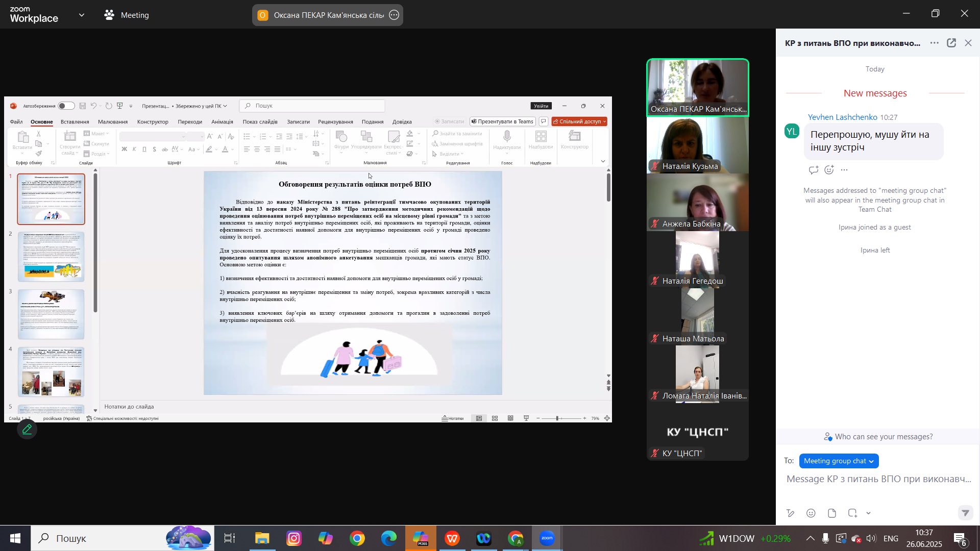Add an emoji reaction to Yevhen's message

(x=829, y=170)
